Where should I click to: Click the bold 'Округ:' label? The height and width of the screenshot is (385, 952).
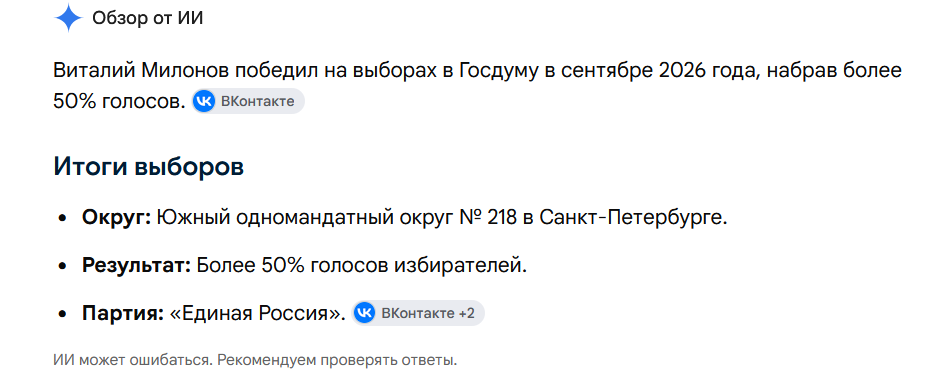pos(116,217)
